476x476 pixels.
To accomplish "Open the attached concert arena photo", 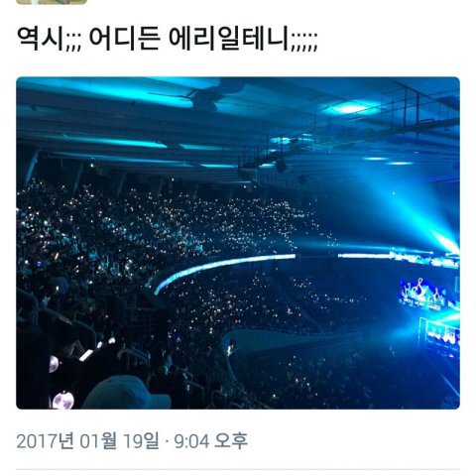I will [x=238, y=243].
